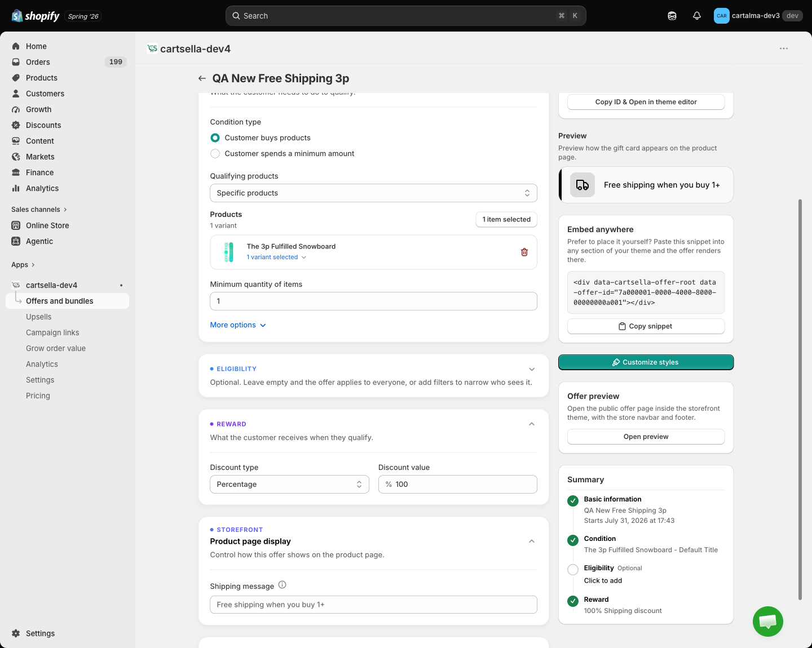Click the embed code snippet box

point(646,292)
